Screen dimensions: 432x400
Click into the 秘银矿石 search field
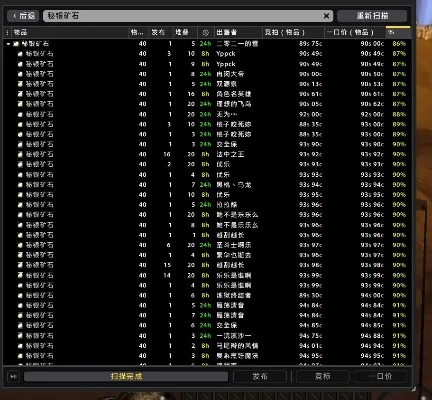click(183, 16)
